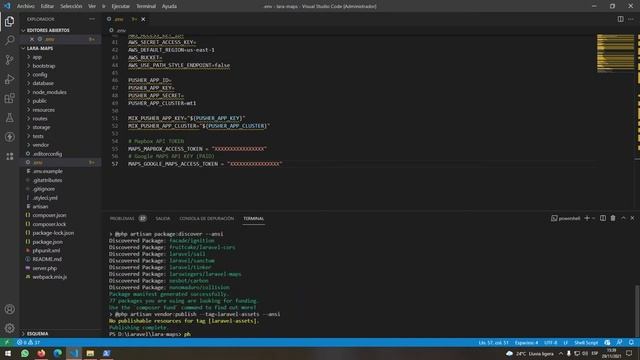Open the Extensions view
The height and width of the screenshot is (360, 640).
click(x=9, y=98)
